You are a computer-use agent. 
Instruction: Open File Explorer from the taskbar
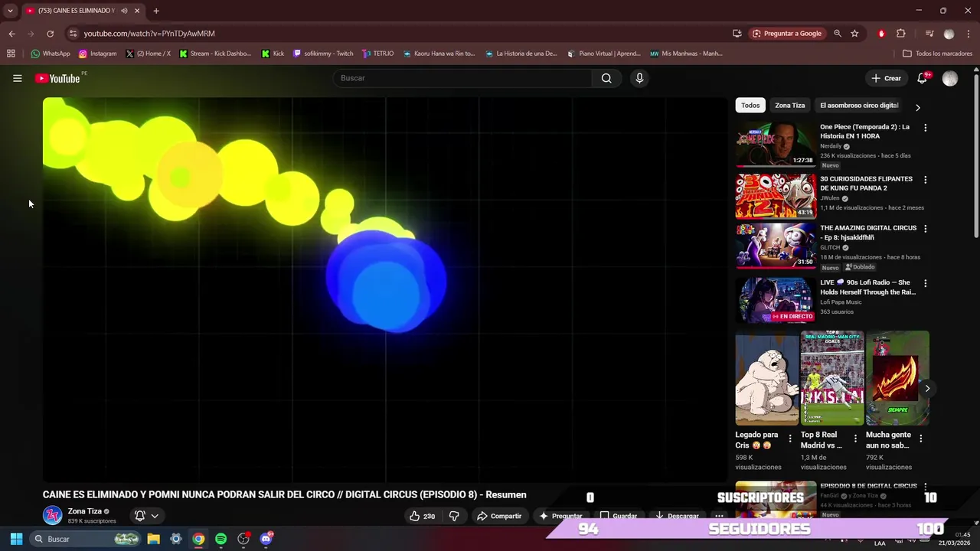pyautogui.click(x=153, y=539)
